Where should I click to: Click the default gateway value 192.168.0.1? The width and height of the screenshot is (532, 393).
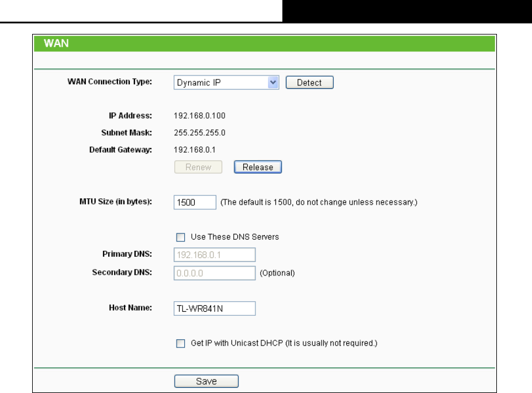(x=195, y=150)
